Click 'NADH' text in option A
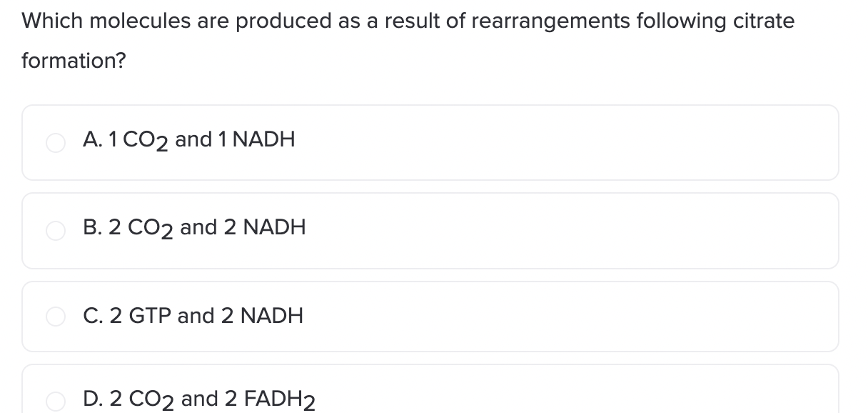The width and height of the screenshot is (868, 413). click(264, 139)
